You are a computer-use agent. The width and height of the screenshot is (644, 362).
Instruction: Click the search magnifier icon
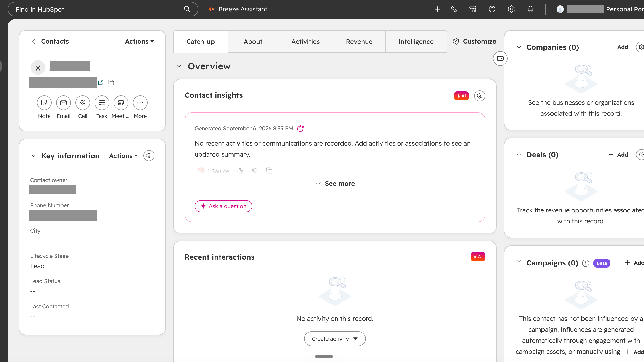point(187,9)
